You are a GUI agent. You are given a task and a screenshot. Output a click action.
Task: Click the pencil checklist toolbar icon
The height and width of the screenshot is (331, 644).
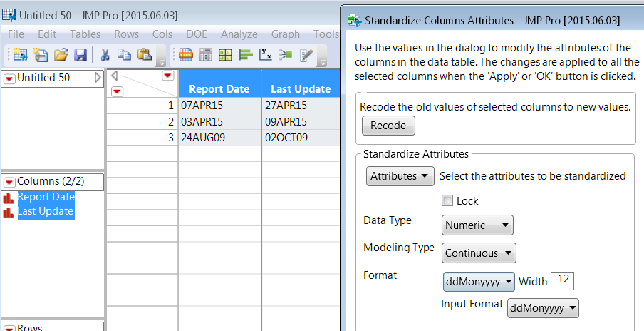(x=306, y=54)
